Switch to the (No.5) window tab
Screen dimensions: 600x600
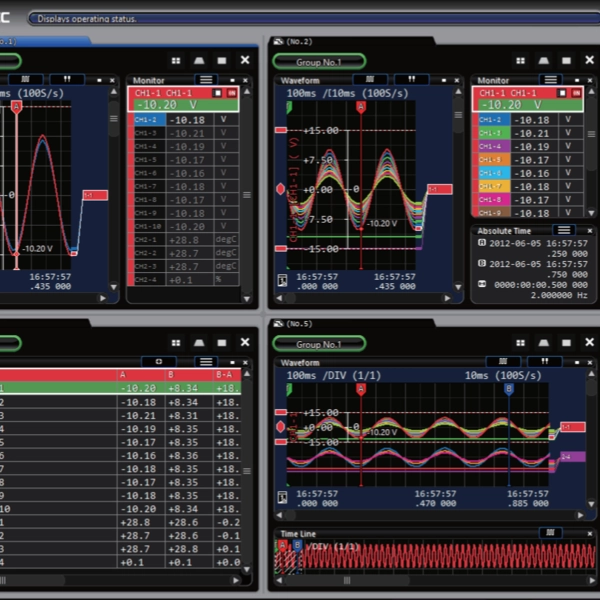coord(300,324)
